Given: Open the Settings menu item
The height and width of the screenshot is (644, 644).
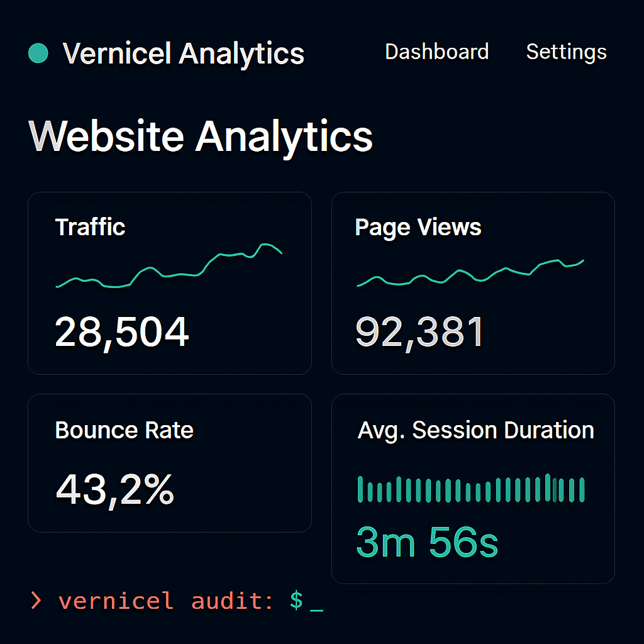Looking at the screenshot, I should (x=565, y=53).
